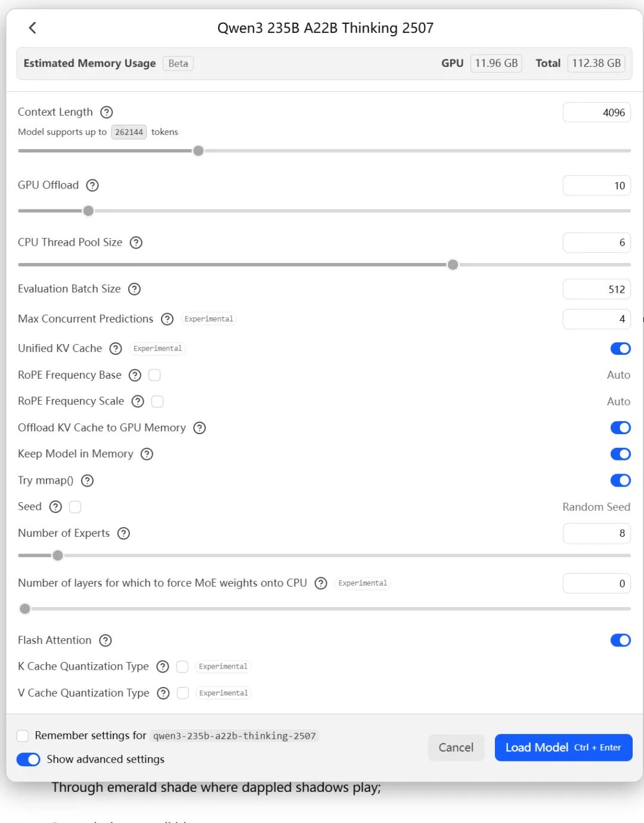
Task: Enable the RoPE Frequency Base checkbox
Action: (154, 375)
